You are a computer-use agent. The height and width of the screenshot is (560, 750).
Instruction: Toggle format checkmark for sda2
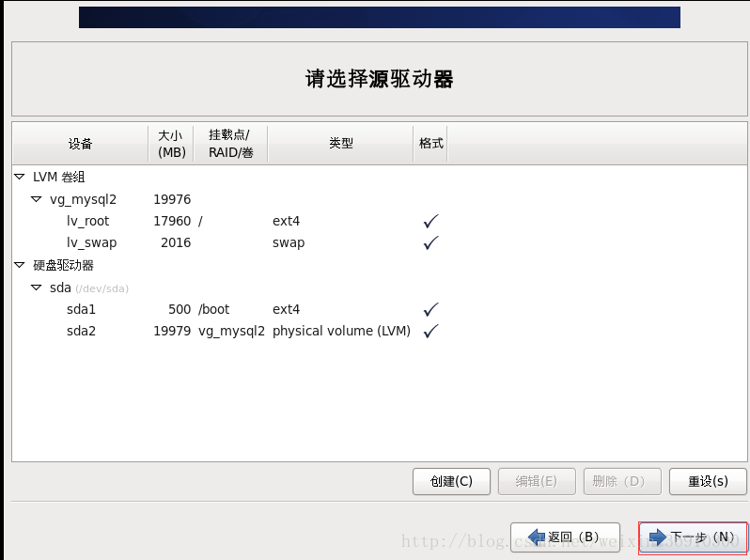431,331
